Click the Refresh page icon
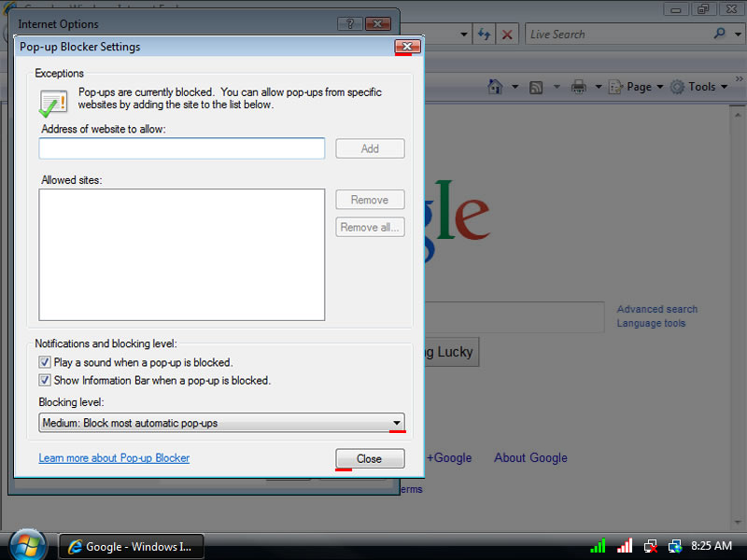Screen dimensions: 747x560 click(x=484, y=35)
